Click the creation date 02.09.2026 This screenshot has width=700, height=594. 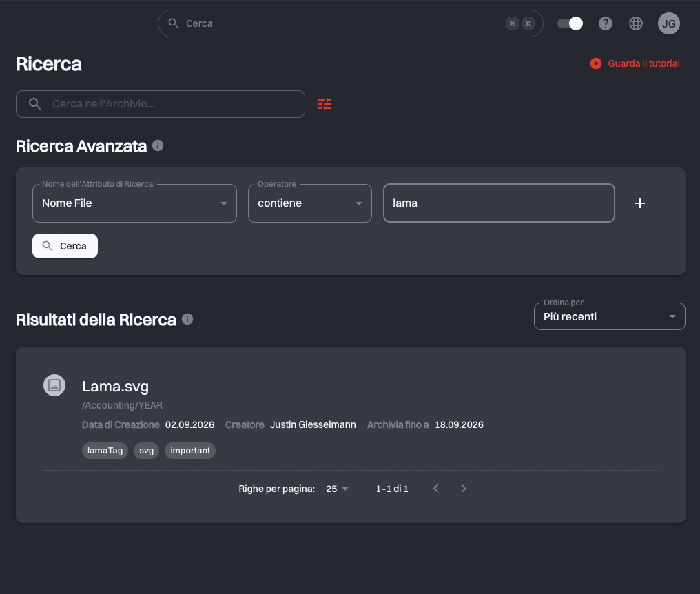coord(189,424)
